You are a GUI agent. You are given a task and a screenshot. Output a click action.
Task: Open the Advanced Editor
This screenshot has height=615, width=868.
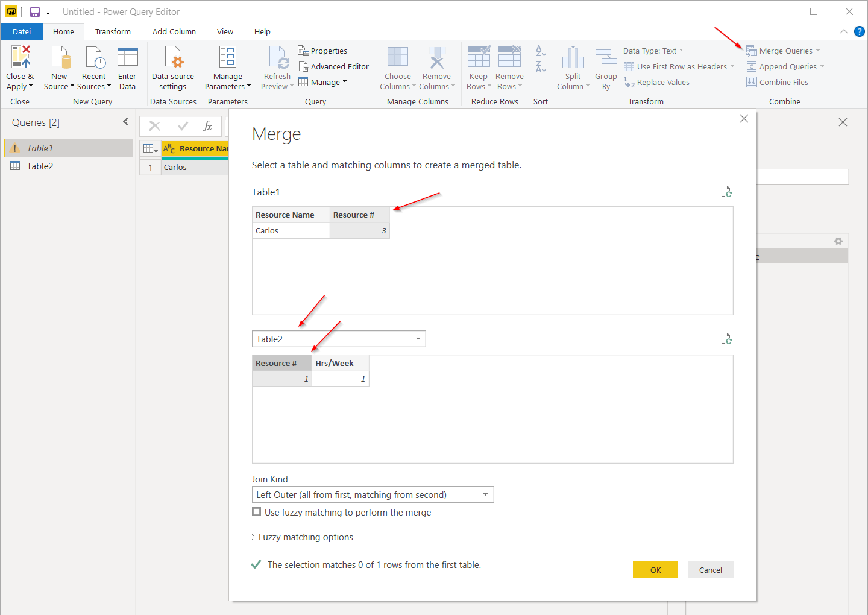334,66
